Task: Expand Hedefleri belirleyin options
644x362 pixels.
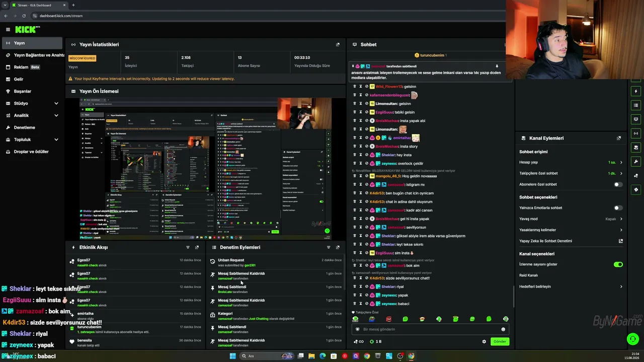Action: [x=571, y=287]
